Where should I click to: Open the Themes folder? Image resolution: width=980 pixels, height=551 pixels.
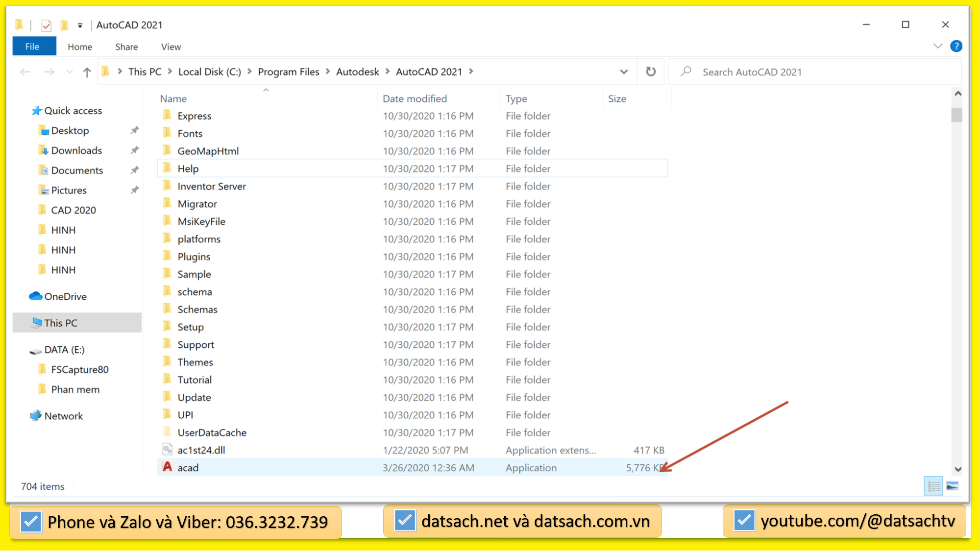click(x=195, y=362)
